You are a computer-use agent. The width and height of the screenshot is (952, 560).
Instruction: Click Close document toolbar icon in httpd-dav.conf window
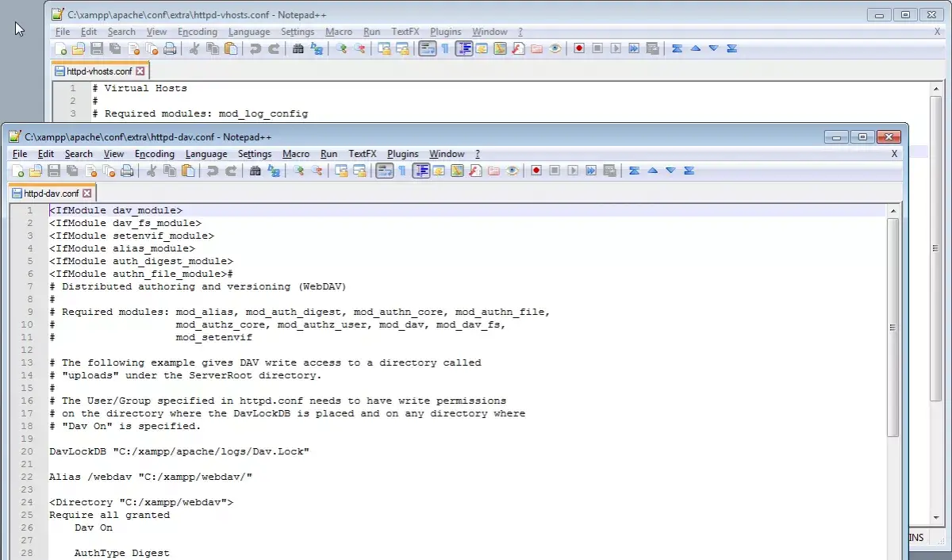click(x=91, y=171)
